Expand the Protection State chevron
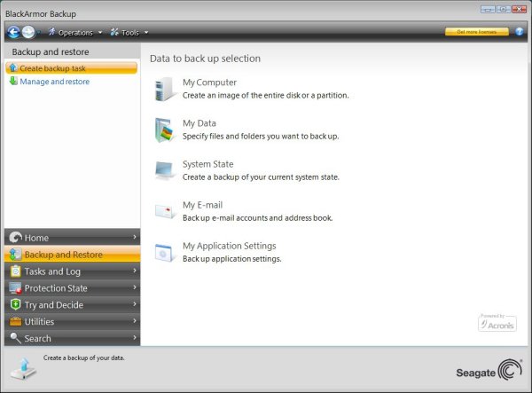 pyautogui.click(x=135, y=287)
